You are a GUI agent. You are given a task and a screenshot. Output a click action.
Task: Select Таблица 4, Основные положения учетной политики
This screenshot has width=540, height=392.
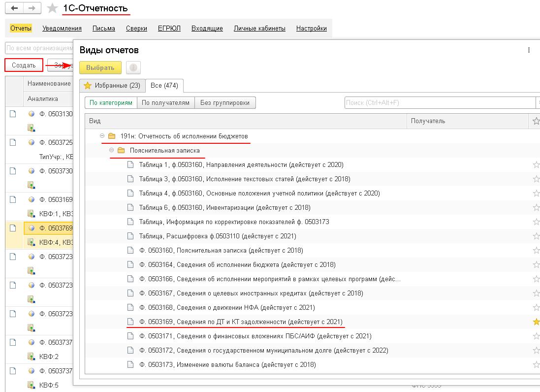point(259,193)
